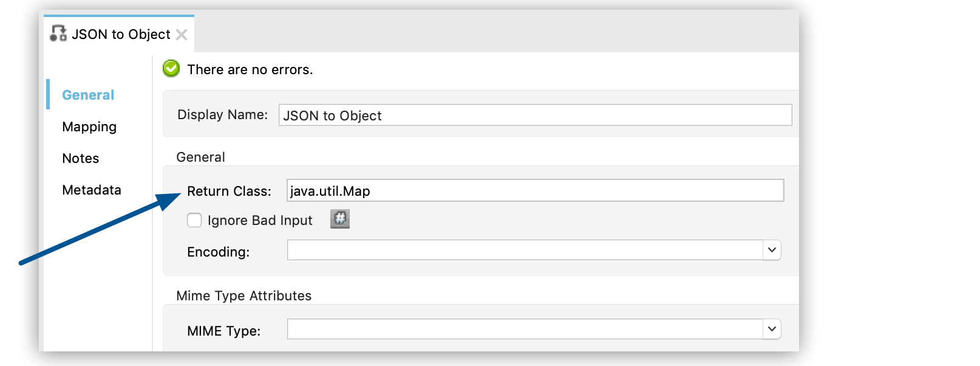
Task: Click the Mime Type Attributes section header
Action: point(243,295)
